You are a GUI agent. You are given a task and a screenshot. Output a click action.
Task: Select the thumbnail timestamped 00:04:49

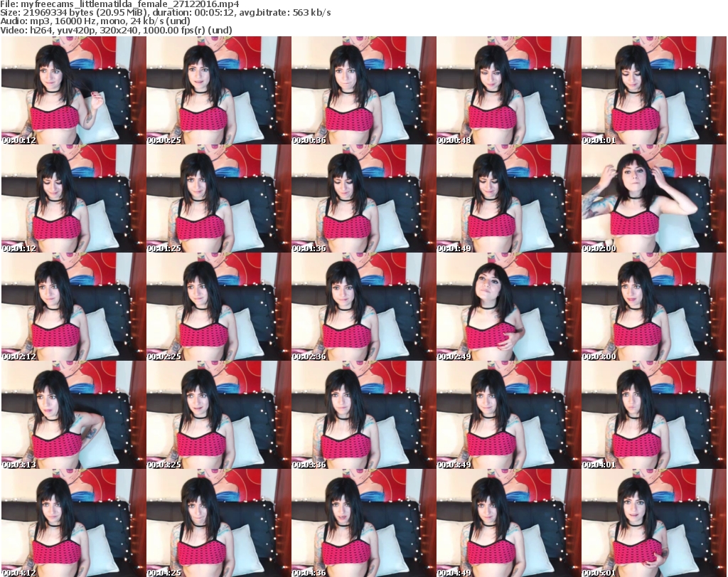[x=509, y=523]
